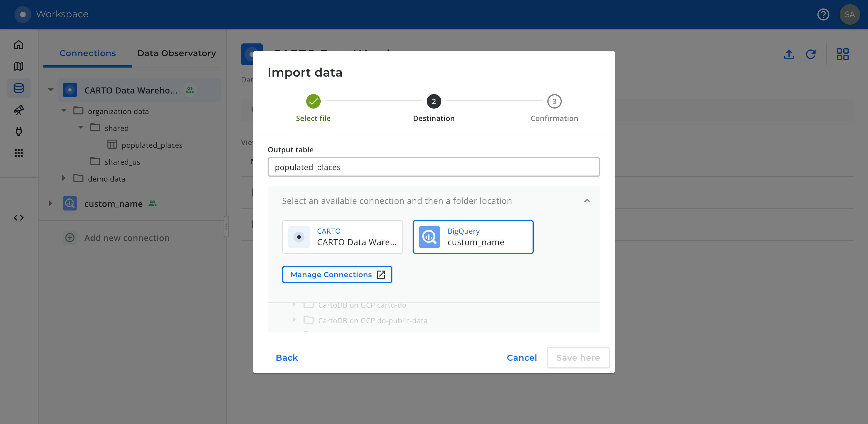Click the shared group icon beside CARTO Data Warehouse
Image resolution: width=868 pixels, height=424 pixels.
pos(190,90)
